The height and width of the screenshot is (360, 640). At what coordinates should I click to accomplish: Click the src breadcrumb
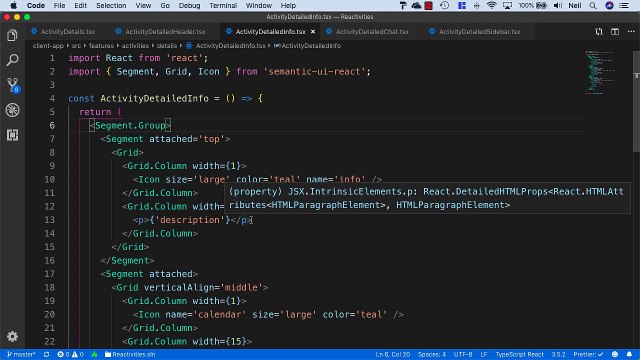[x=76, y=46]
